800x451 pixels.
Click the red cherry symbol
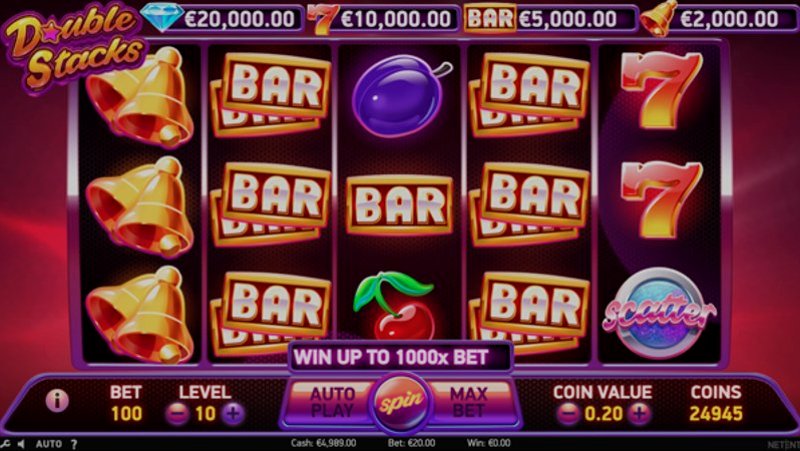point(393,306)
